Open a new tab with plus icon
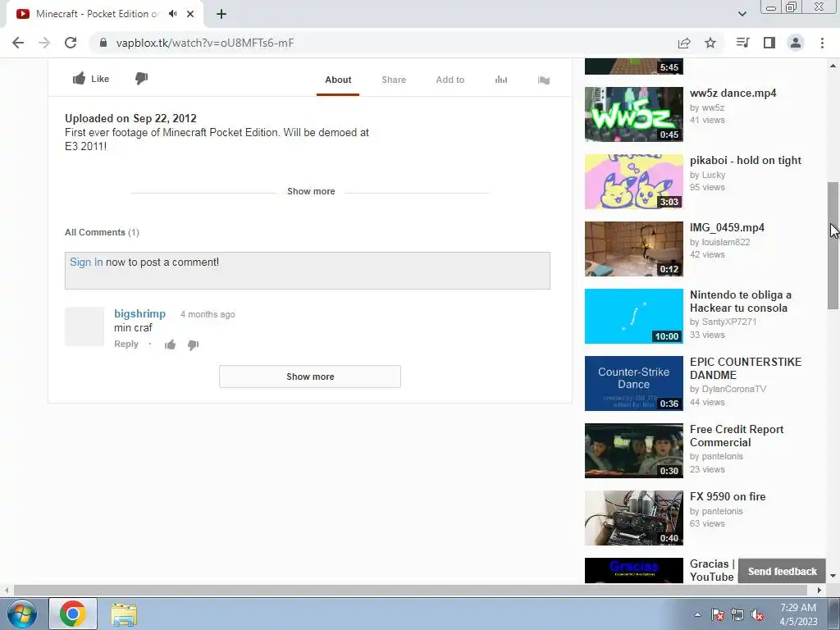 click(221, 14)
